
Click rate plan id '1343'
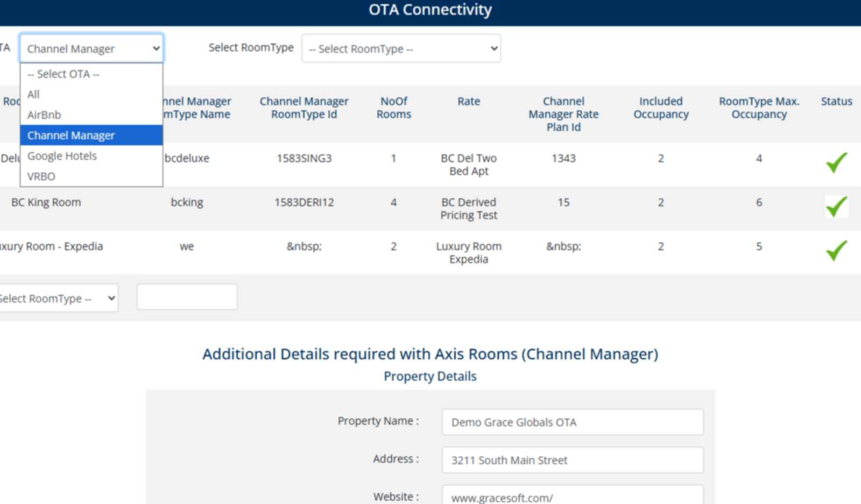click(x=563, y=158)
